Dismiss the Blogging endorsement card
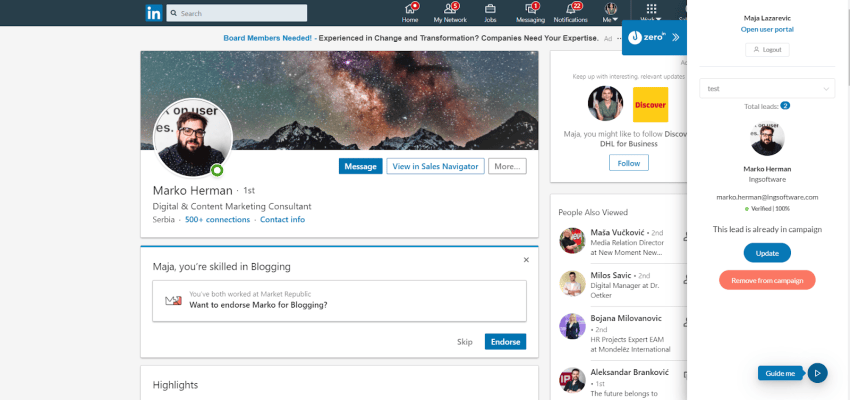The height and width of the screenshot is (400, 850). 526,260
